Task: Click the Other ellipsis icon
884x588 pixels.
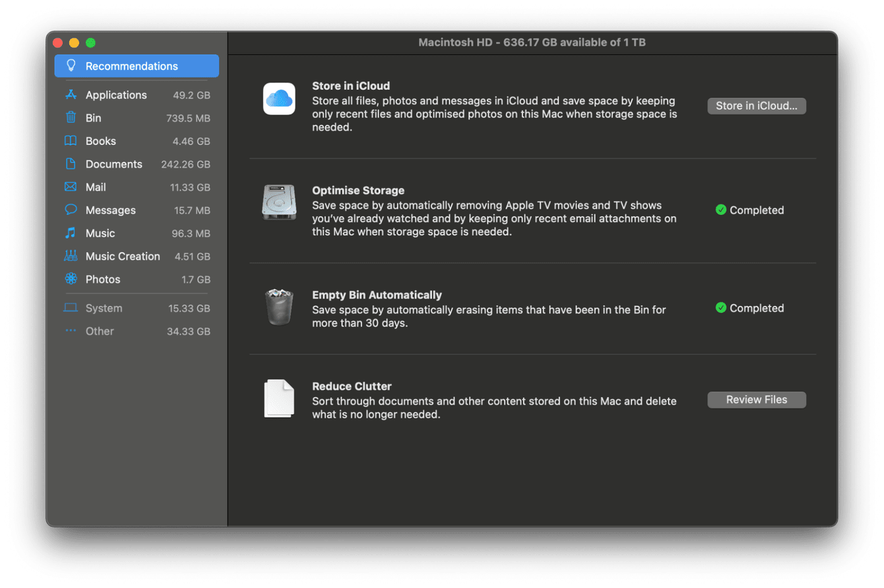Action: click(x=71, y=331)
